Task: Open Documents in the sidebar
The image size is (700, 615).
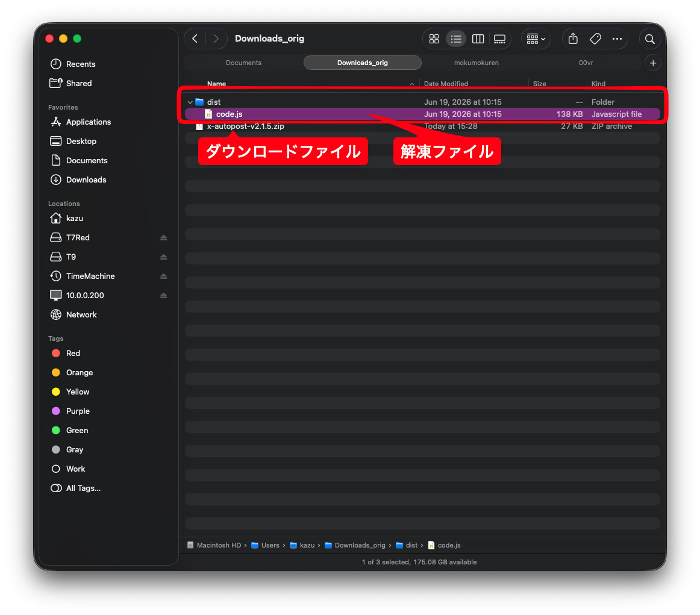Action: 87,160
